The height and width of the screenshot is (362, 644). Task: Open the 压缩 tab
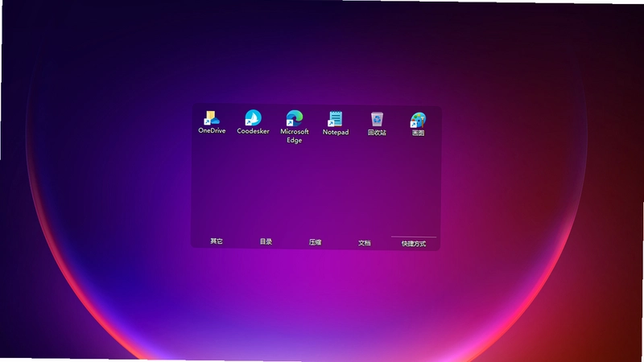point(315,242)
